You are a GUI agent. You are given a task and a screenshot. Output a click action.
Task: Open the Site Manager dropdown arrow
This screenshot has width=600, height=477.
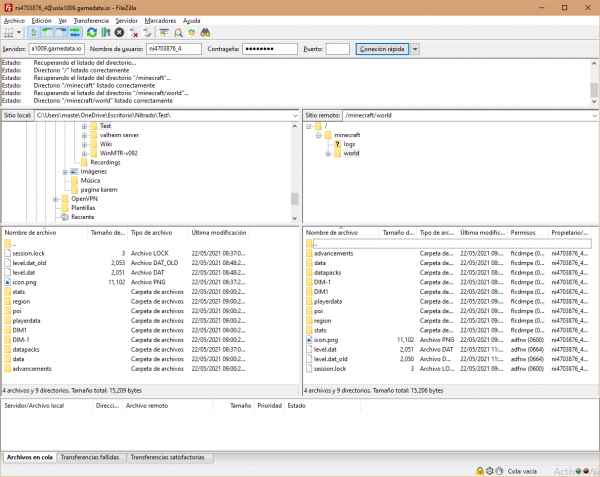click(x=19, y=33)
